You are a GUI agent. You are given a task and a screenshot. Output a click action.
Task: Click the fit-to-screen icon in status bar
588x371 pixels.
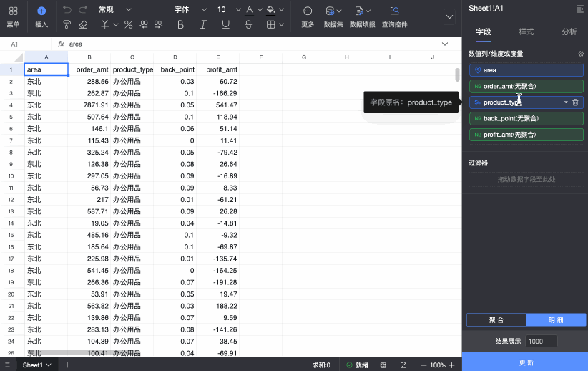point(383,365)
